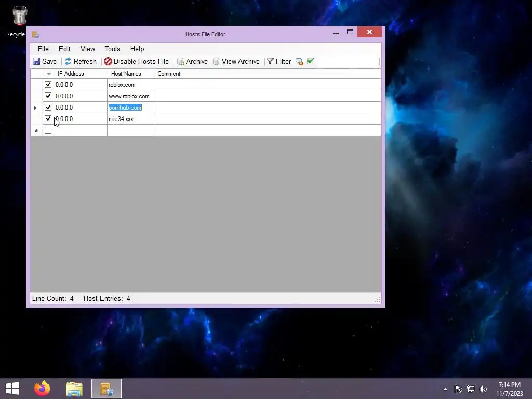Click the Save toolbar button
Screen dimensions: 532x399
[x=45, y=61]
